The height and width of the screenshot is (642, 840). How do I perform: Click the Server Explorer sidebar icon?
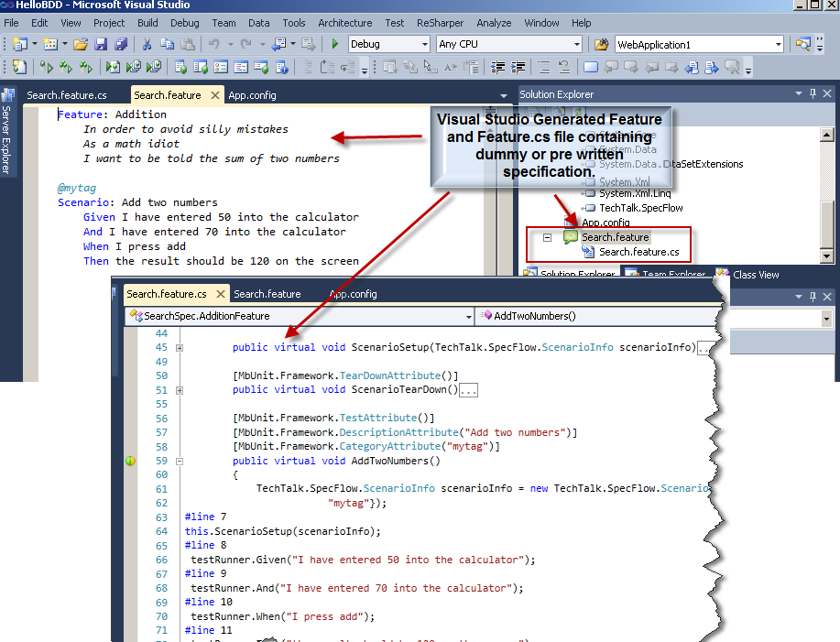[x=7, y=95]
